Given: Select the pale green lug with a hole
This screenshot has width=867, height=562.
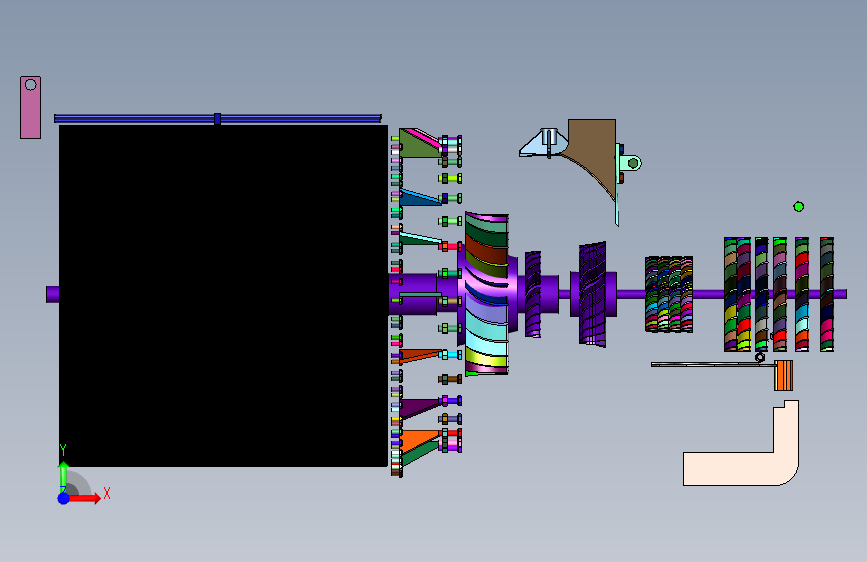Looking at the screenshot, I should coord(631,163).
